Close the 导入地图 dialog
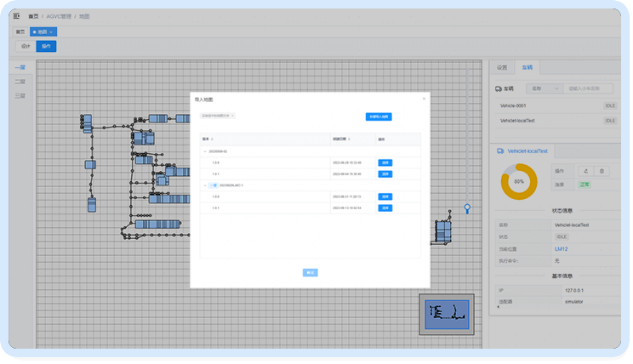The height and width of the screenshot is (364, 633). pyautogui.click(x=424, y=99)
